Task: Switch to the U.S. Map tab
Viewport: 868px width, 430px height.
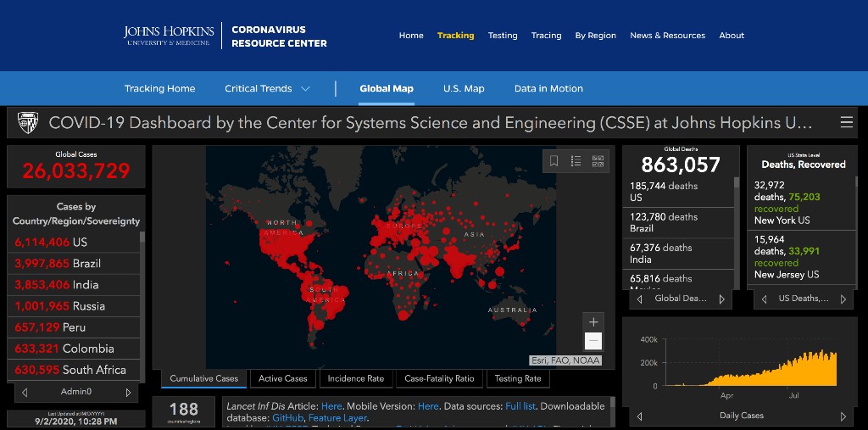Action: [x=464, y=89]
